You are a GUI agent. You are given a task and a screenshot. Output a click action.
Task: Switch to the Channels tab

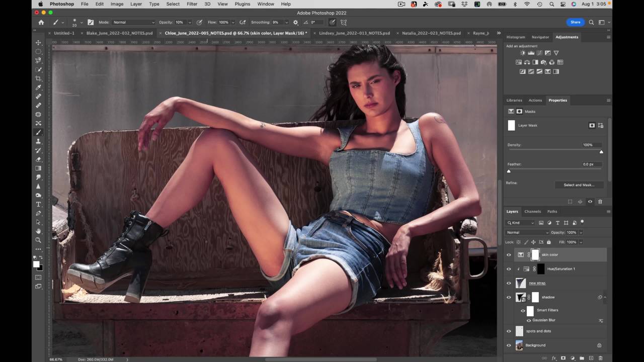tap(532, 212)
